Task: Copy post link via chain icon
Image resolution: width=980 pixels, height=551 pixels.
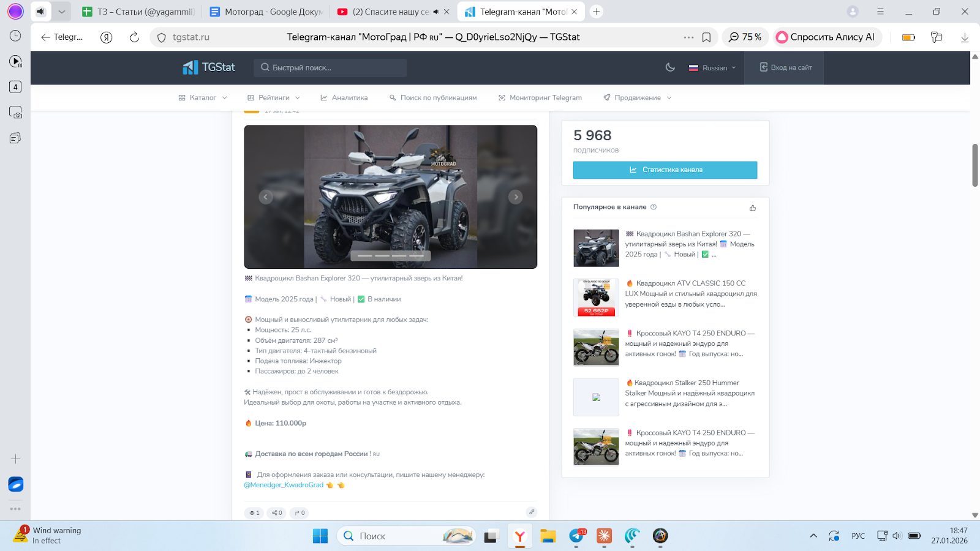Action: click(x=531, y=512)
